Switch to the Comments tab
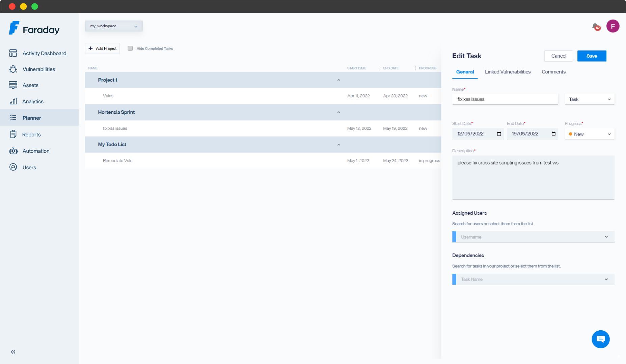The image size is (626, 364). coord(553,72)
